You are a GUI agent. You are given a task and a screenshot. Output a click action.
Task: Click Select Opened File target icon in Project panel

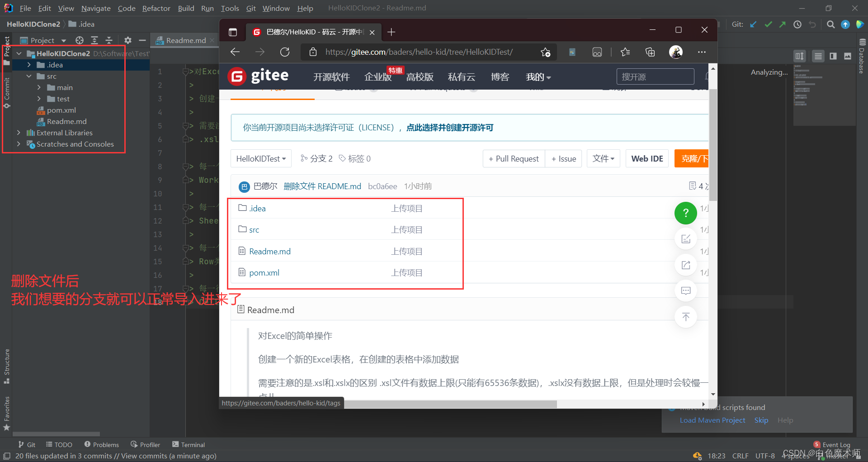[80, 40]
